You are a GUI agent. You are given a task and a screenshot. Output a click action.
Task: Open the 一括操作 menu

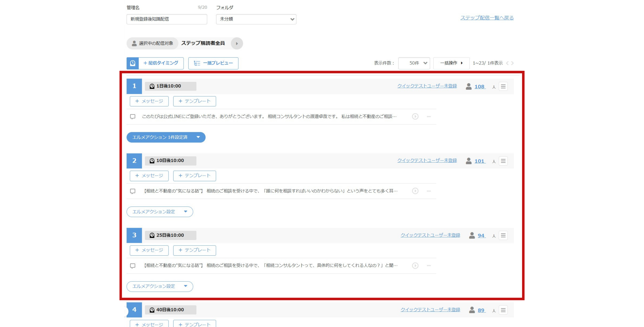point(451,63)
